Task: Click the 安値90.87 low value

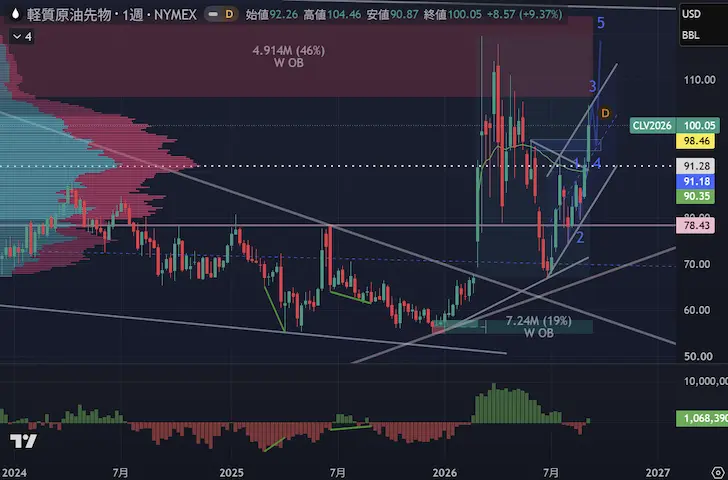Action: [x=392, y=14]
